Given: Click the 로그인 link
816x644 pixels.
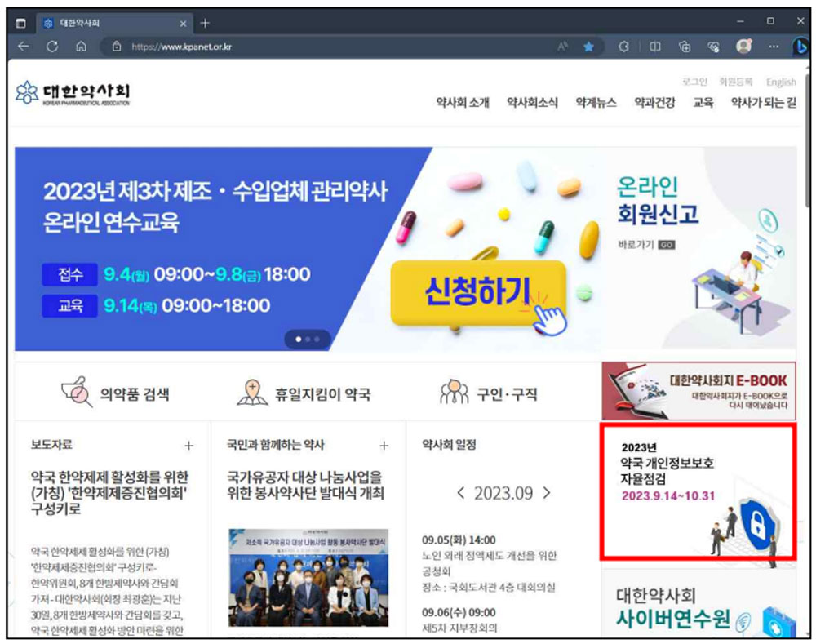Looking at the screenshot, I should point(694,82).
